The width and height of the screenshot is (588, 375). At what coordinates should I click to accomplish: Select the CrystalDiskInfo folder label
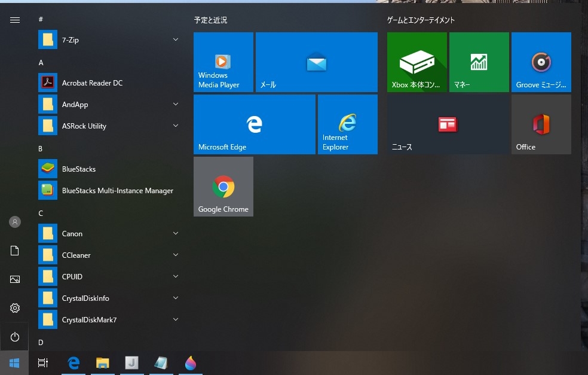pos(85,298)
